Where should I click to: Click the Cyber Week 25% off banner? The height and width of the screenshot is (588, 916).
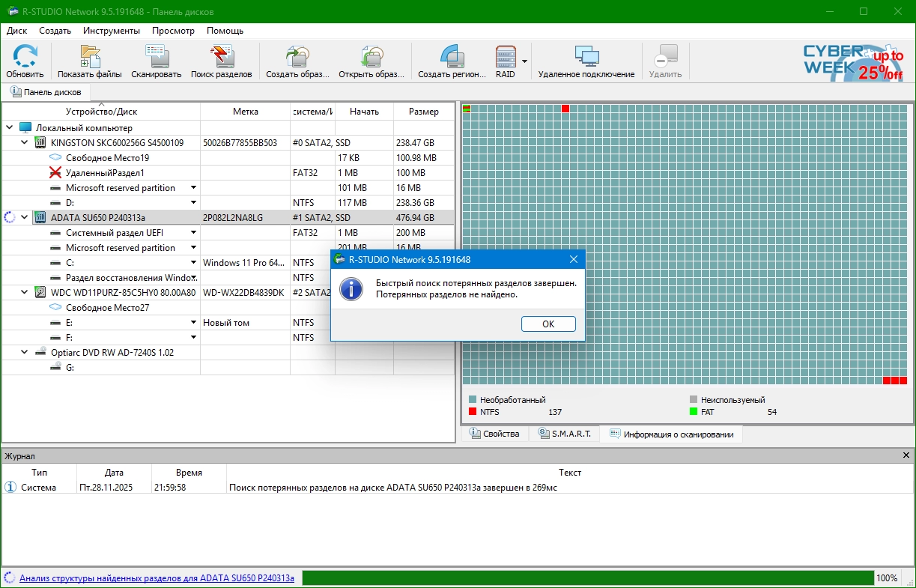point(854,61)
